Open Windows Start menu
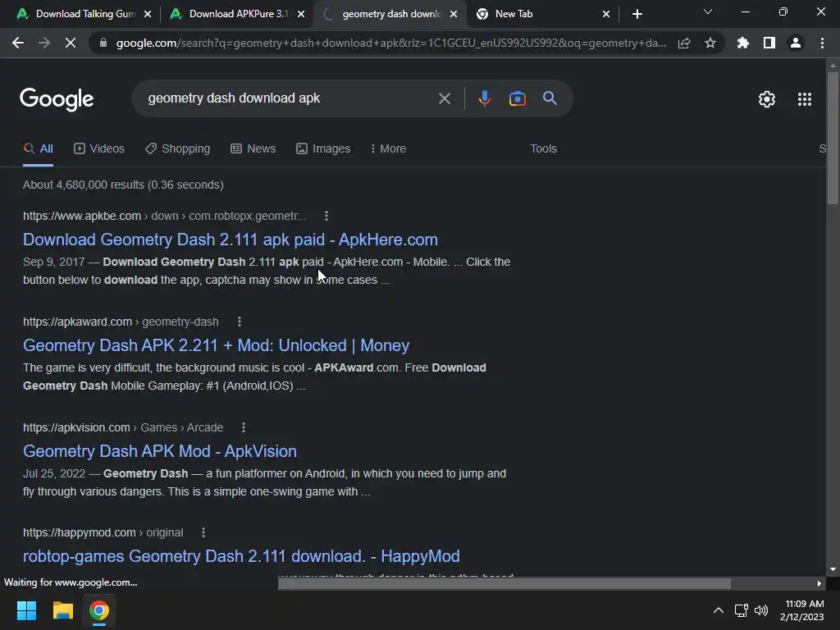This screenshot has width=840, height=630. 26,610
